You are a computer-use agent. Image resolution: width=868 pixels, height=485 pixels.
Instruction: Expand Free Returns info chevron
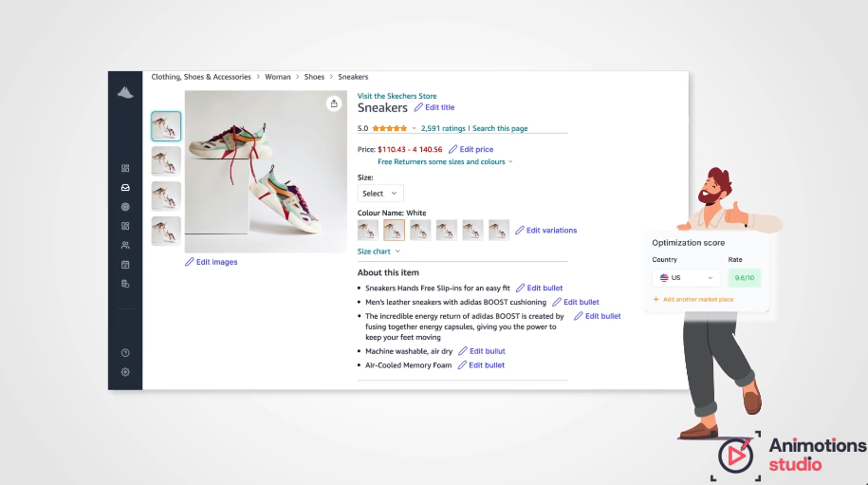[x=510, y=161]
